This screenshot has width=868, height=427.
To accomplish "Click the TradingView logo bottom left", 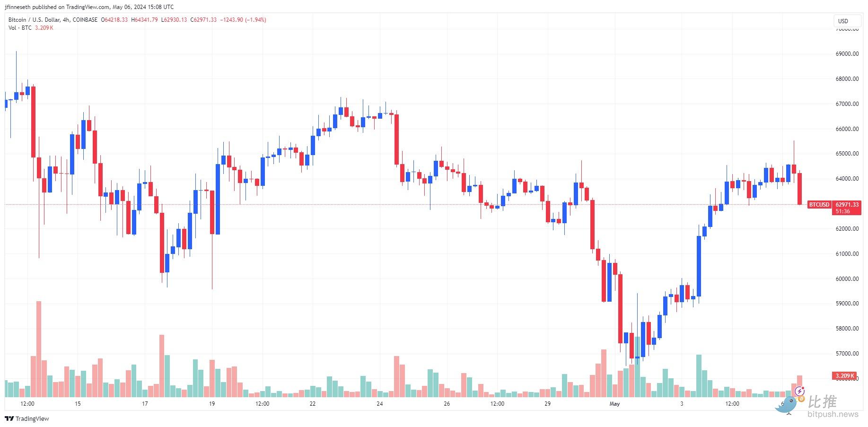I will pos(26,418).
